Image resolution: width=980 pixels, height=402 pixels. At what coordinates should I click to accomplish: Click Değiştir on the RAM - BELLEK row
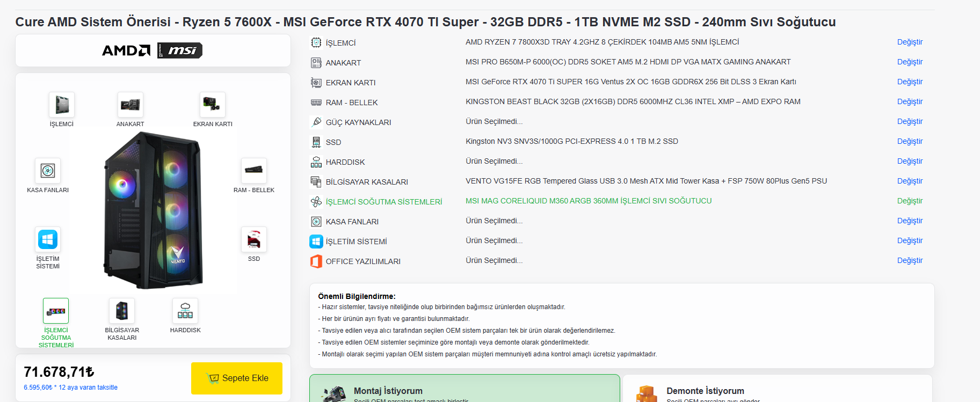coord(910,101)
